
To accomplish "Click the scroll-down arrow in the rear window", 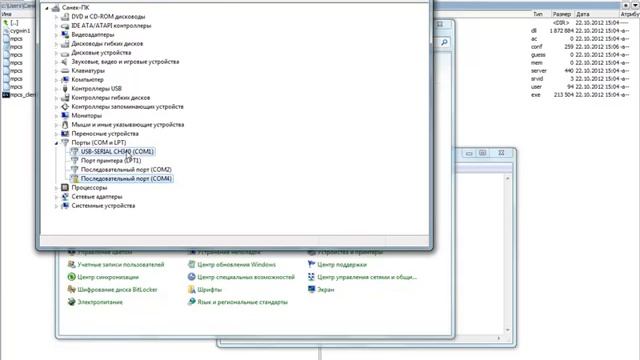I will [x=508, y=330].
